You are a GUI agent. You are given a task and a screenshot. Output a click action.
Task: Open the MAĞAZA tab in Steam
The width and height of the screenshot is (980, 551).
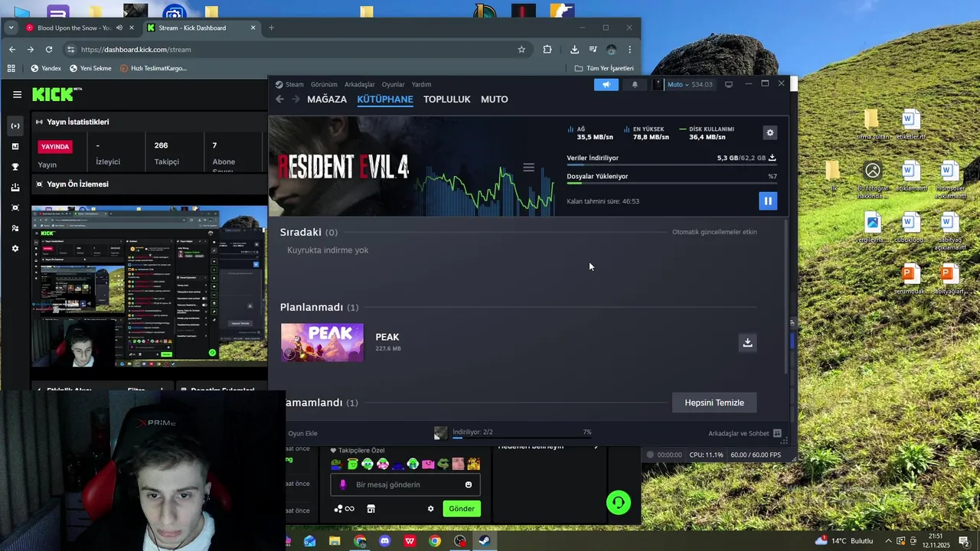(x=327, y=99)
